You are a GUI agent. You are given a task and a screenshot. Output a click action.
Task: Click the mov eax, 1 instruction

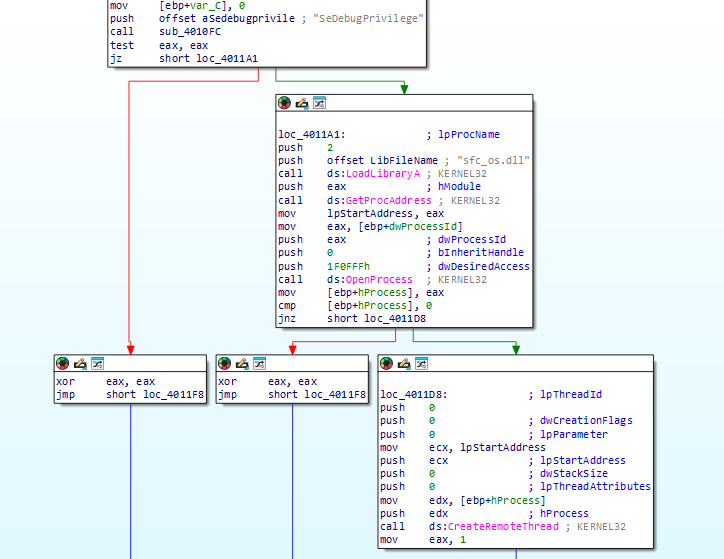pyautogui.click(x=423, y=539)
